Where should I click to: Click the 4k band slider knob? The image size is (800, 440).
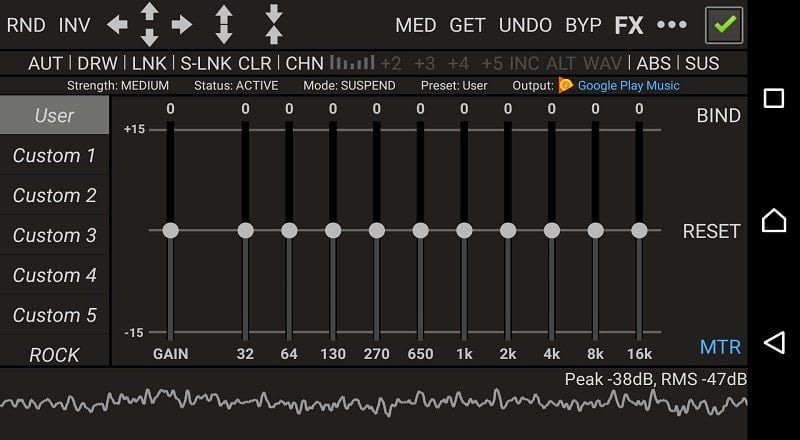(x=552, y=230)
